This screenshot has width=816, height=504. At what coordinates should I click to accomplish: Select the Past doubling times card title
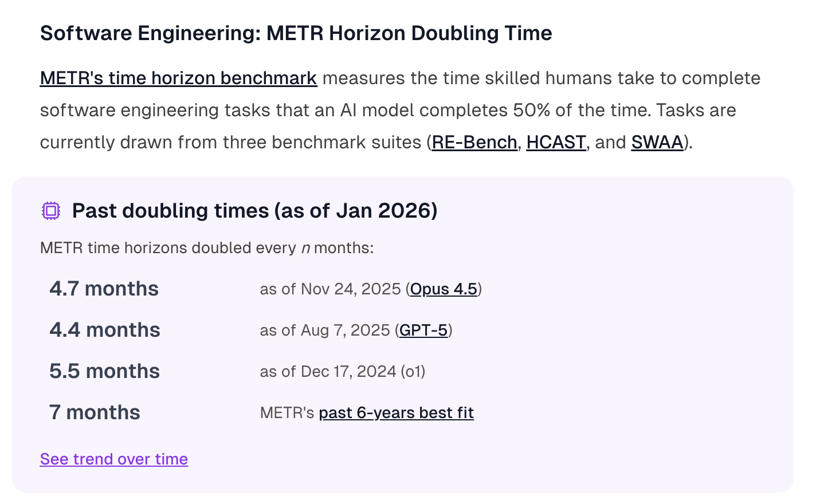tap(254, 211)
